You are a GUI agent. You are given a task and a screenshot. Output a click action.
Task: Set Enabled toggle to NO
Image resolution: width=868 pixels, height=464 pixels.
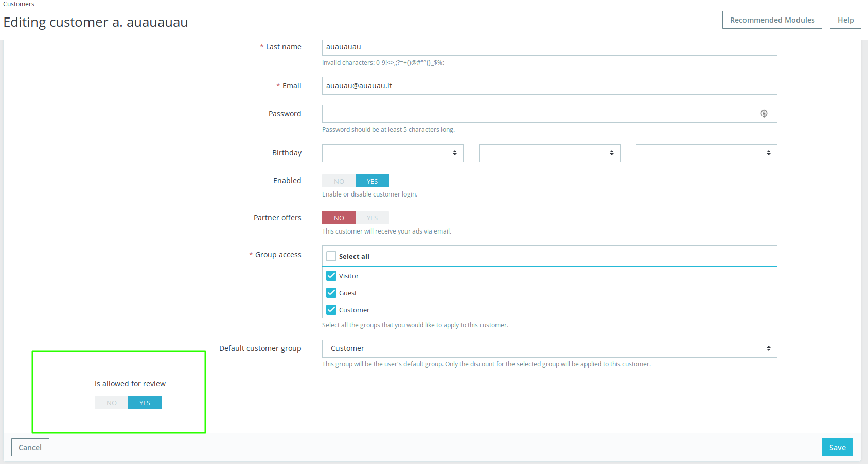(339, 181)
